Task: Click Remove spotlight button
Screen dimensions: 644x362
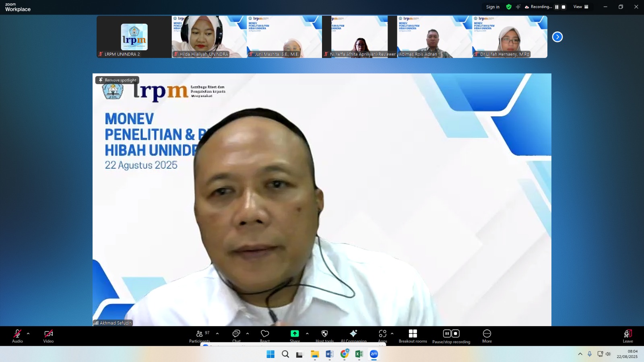Action: click(117, 80)
